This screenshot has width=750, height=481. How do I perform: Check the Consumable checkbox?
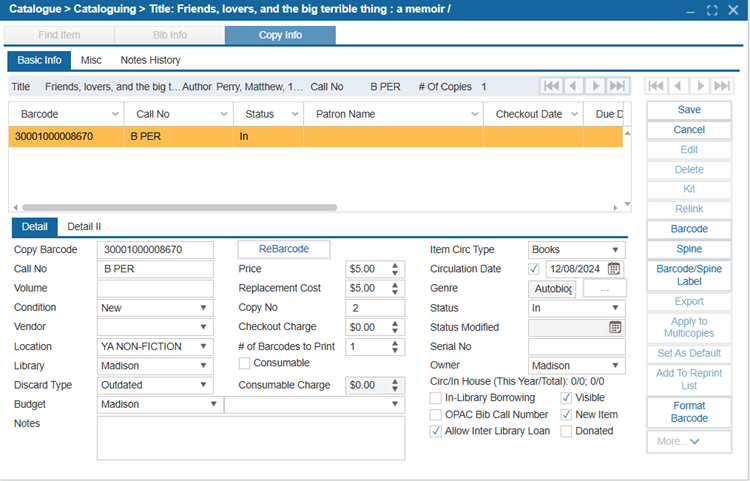244,363
